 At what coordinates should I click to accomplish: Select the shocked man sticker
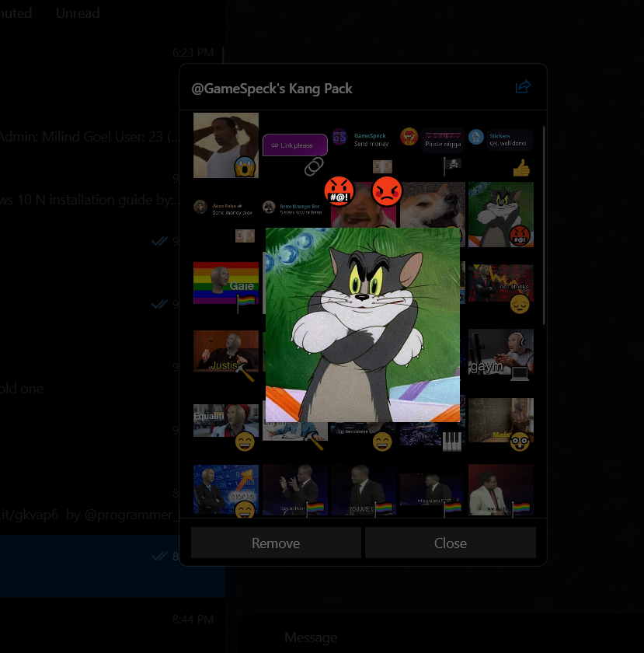pyautogui.click(x=226, y=145)
